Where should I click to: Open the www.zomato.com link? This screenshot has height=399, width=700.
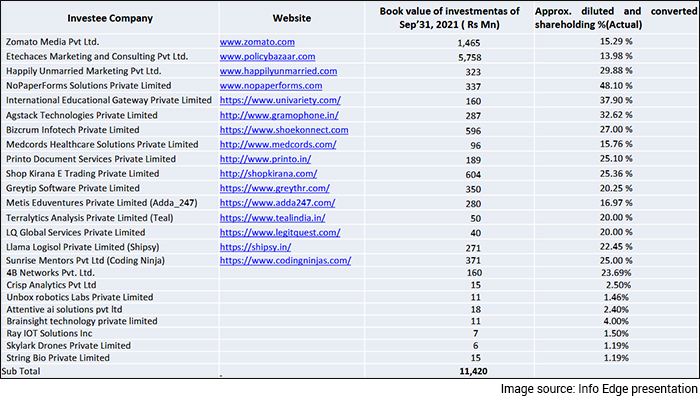(x=257, y=42)
